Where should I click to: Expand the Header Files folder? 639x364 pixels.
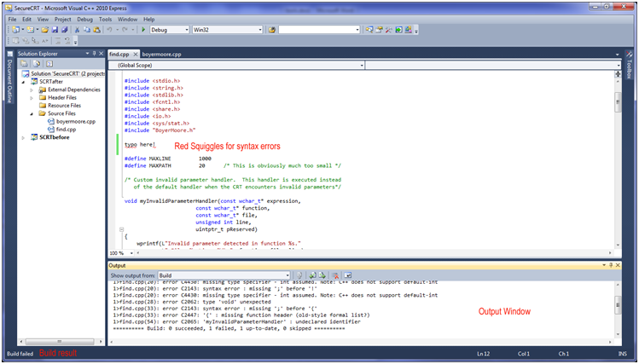pyautogui.click(x=32, y=98)
